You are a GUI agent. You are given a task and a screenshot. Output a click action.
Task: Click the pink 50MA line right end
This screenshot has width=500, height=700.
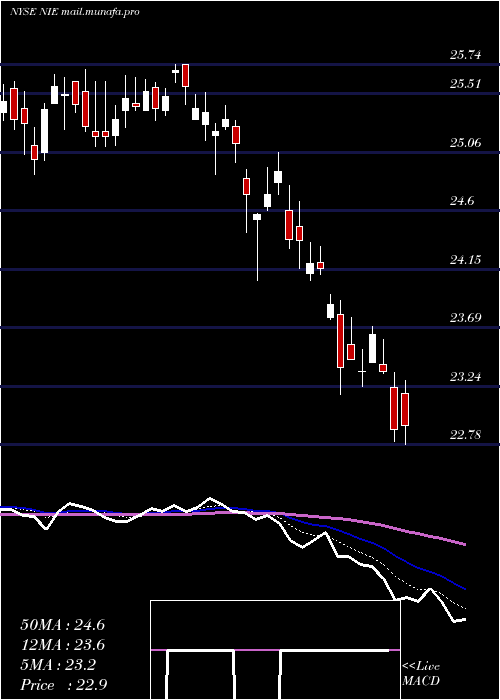tap(463, 544)
